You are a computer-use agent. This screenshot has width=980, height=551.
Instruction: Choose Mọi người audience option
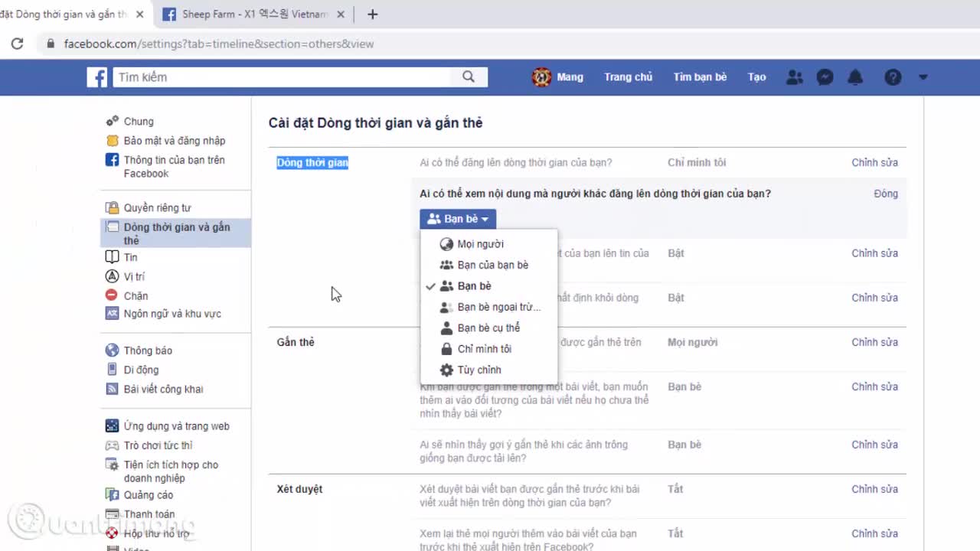click(488, 244)
